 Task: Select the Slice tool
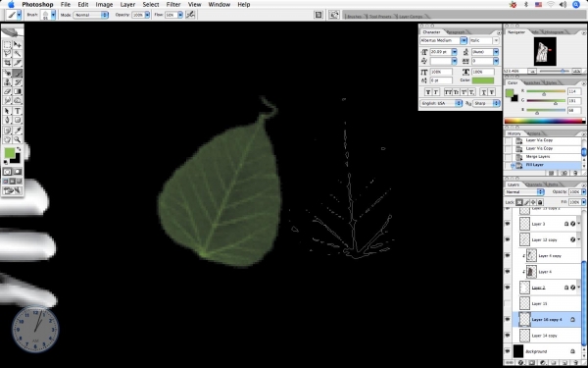coord(18,63)
